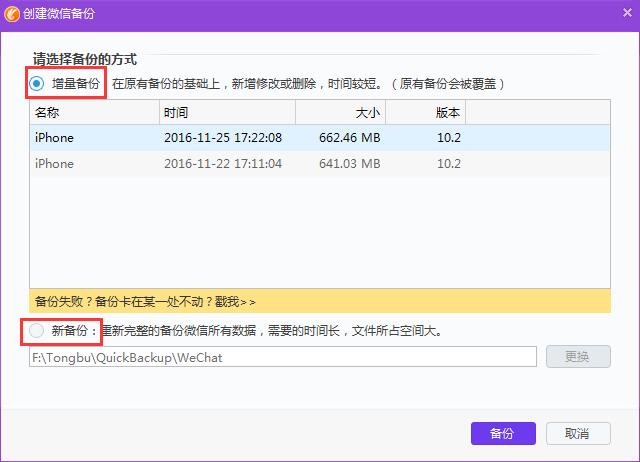Close the 创建微信备份 dialog

pos(622,14)
